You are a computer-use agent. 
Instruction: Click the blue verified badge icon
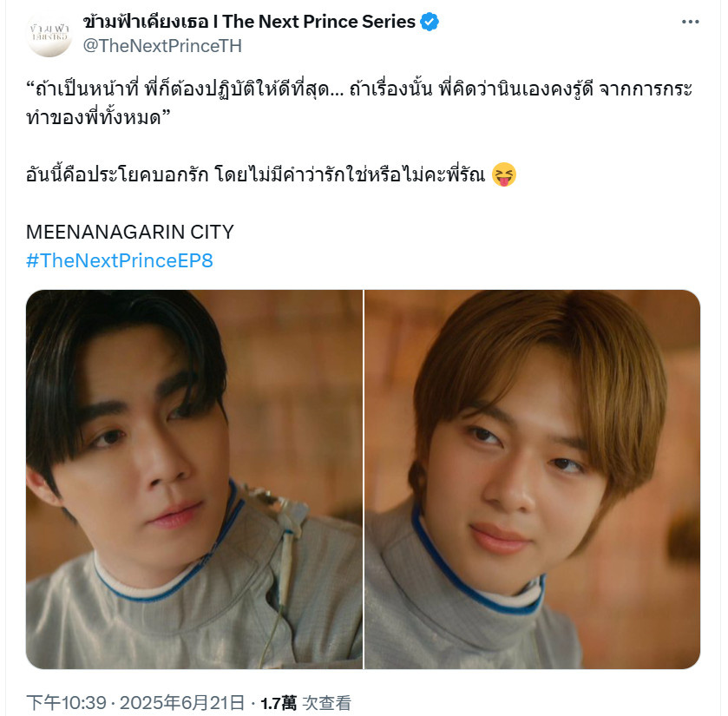pos(429,22)
